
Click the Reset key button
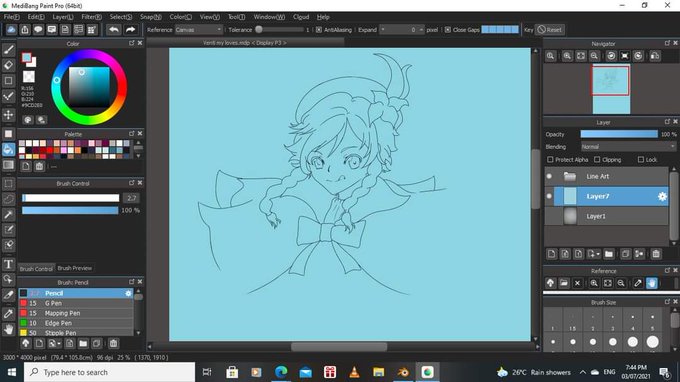549,29
